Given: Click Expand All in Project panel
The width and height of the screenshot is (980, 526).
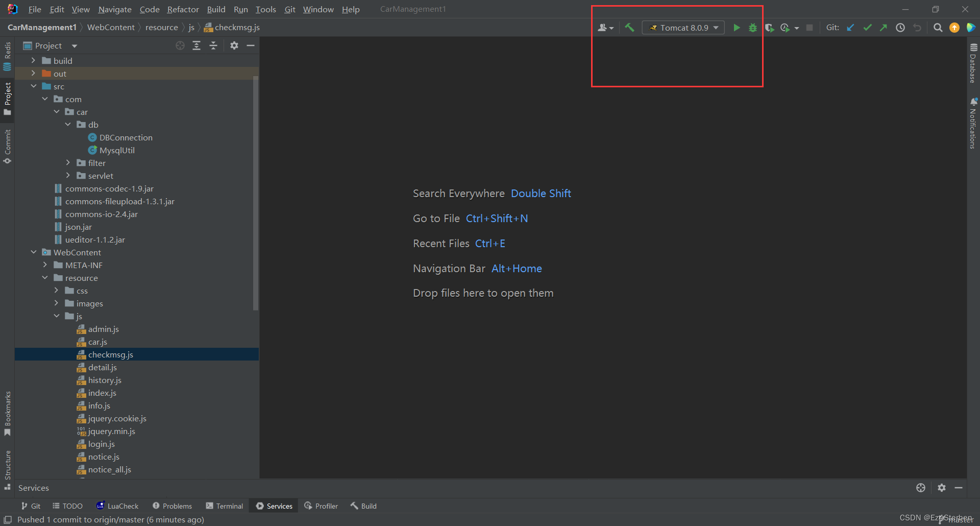Looking at the screenshot, I should pyautogui.click(x=197, y=45).
